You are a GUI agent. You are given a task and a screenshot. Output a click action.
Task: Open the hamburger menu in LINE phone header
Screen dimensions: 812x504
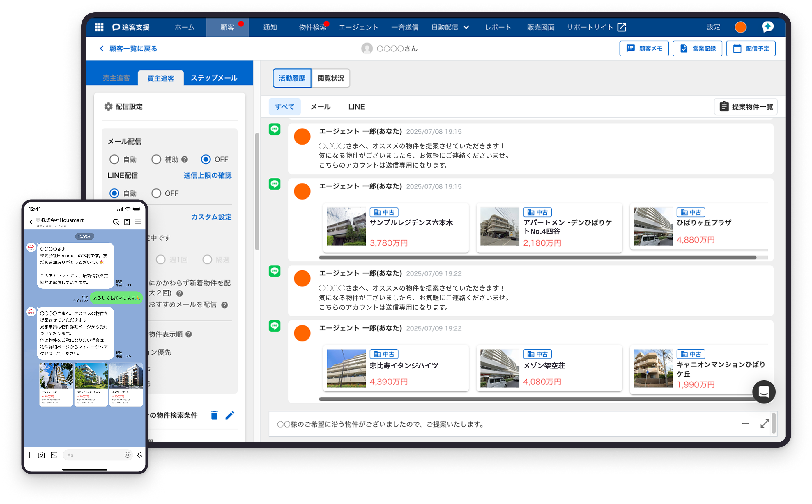click(138, 222)
